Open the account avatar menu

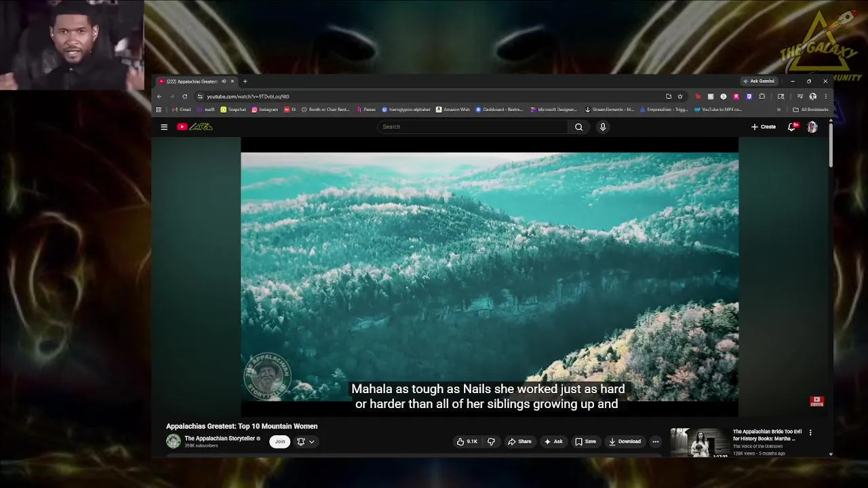pos(812,127)
